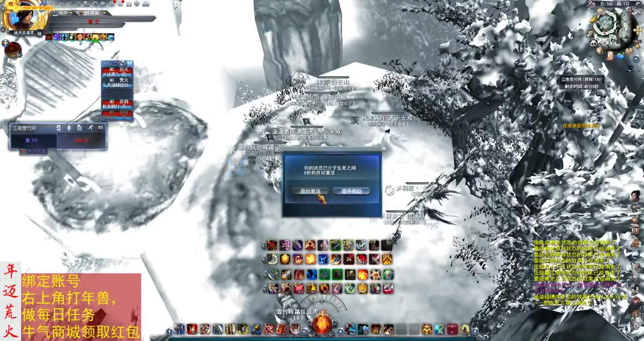
Task: Click the portrait icon at the right screen edge
Action: click(636, 196)
